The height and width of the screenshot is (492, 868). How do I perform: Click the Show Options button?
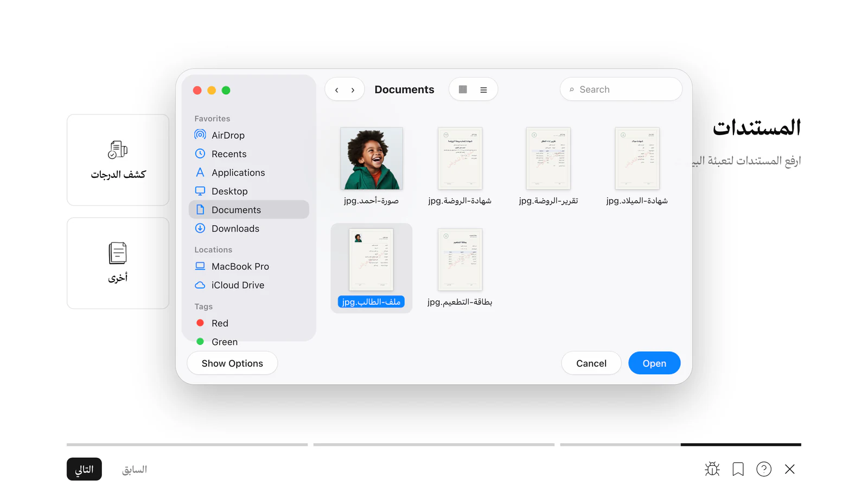(x=232, y=363)
